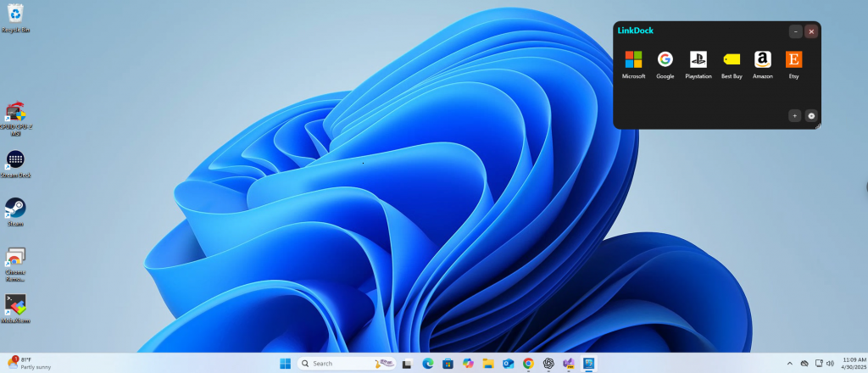Launch the Playstation link
The image size is (868, 373).
pos(698,59)
